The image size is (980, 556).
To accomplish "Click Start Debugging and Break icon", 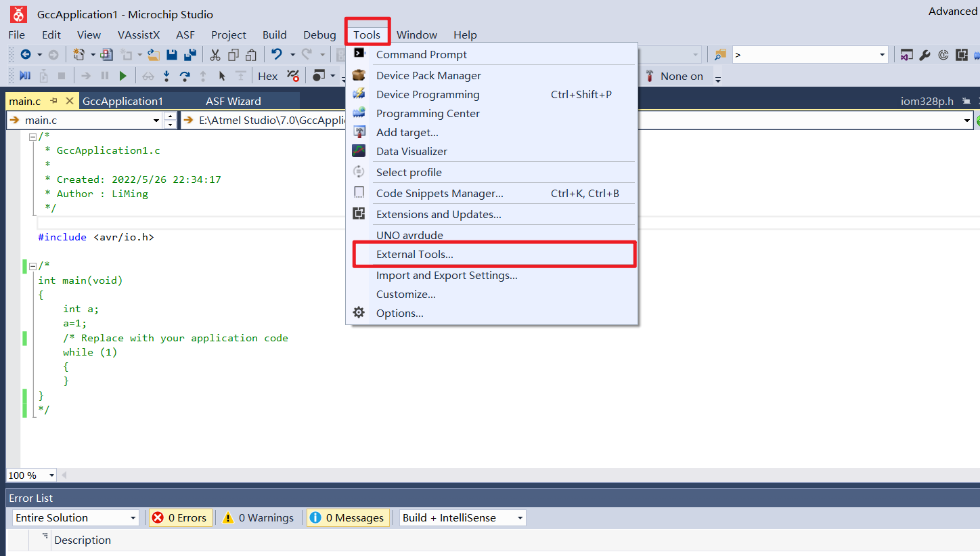I will point(25,76).
